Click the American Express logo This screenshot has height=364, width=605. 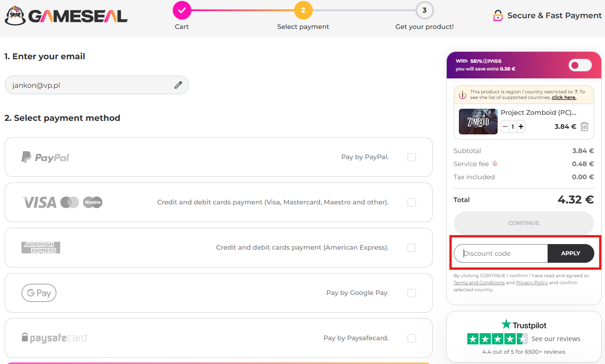pyautogui.click(x=41, y=247)
